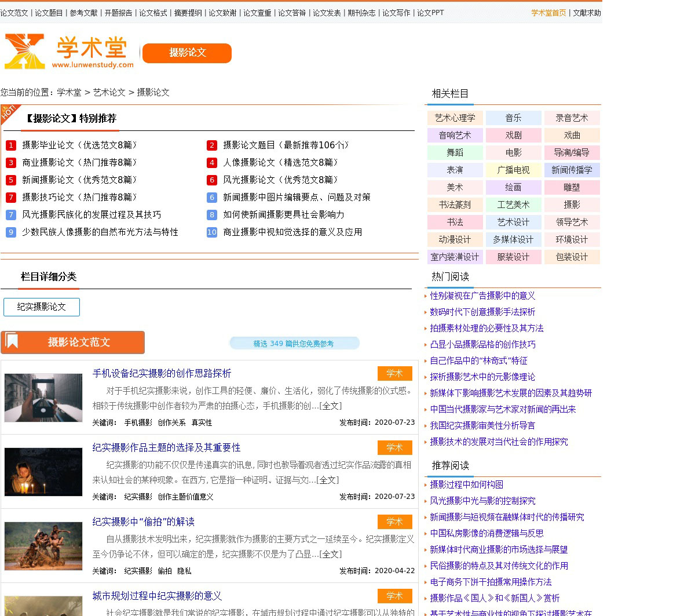This screenshot has width=695, height=616.
Task: Open article title 纪实摄影作品主题的选择及其重要性
Action: (x=166, y=448)
